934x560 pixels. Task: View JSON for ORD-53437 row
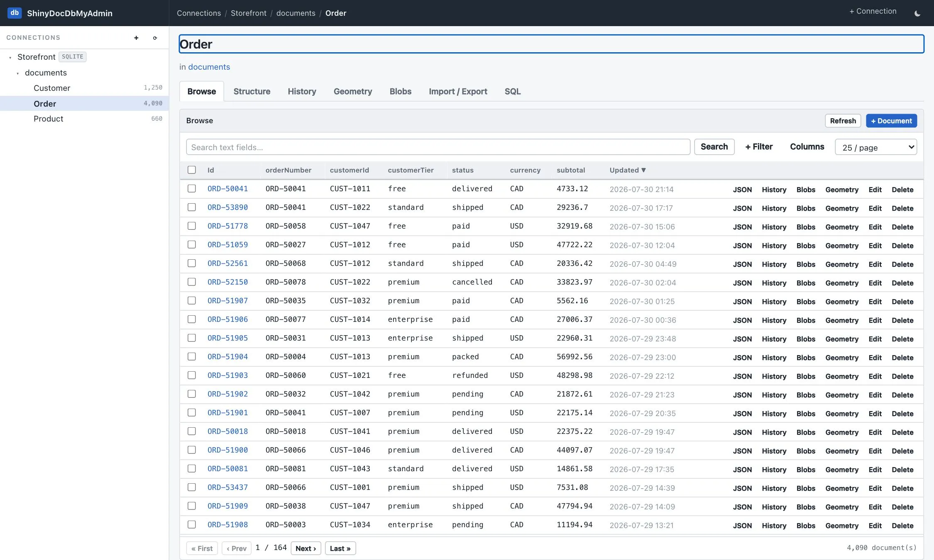point(742,488)
